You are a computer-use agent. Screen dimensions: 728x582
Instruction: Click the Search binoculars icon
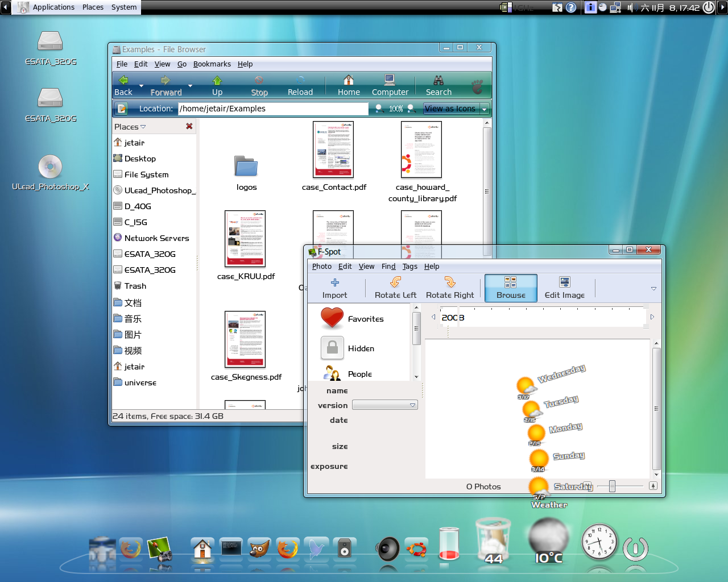pyautogui.click(x=439, y=80)
